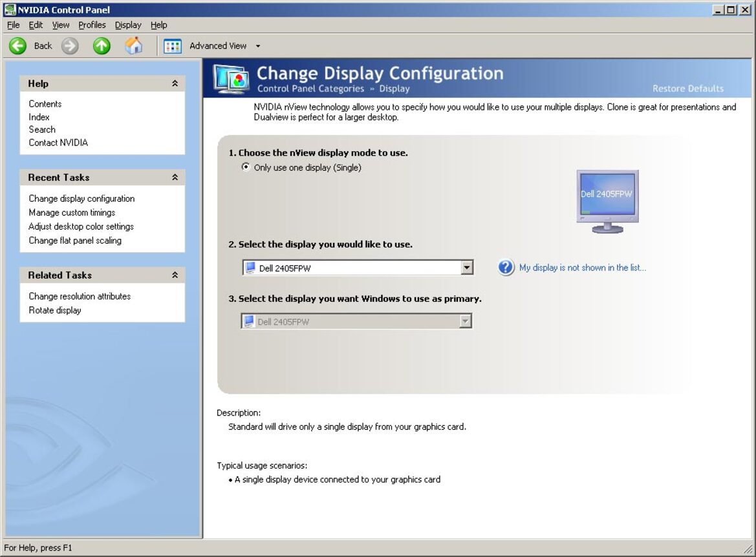The height and width of the screenshot is (557, 756).
Task: Open Change flat panel scaling task
Action: [75, 240]
